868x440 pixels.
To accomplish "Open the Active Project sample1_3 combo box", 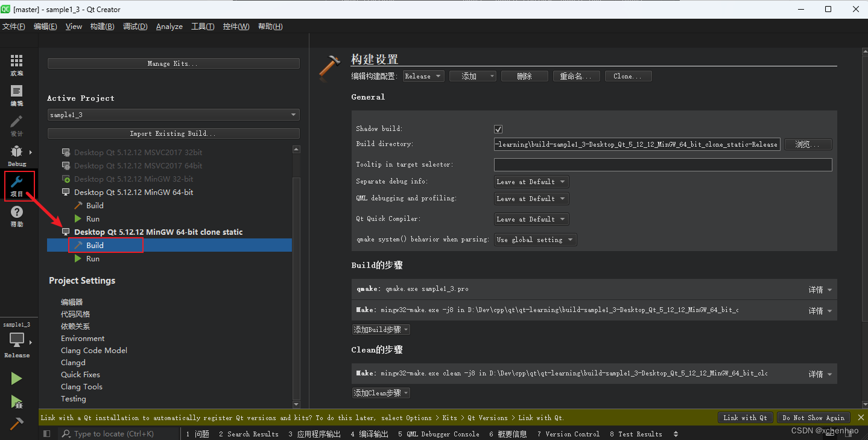I will tap(173, 115).
